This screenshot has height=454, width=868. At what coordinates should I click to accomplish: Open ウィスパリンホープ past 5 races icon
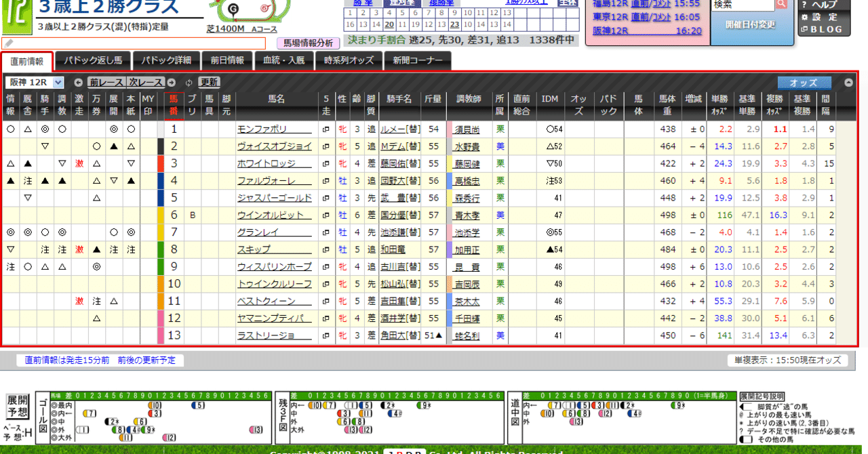326,267
